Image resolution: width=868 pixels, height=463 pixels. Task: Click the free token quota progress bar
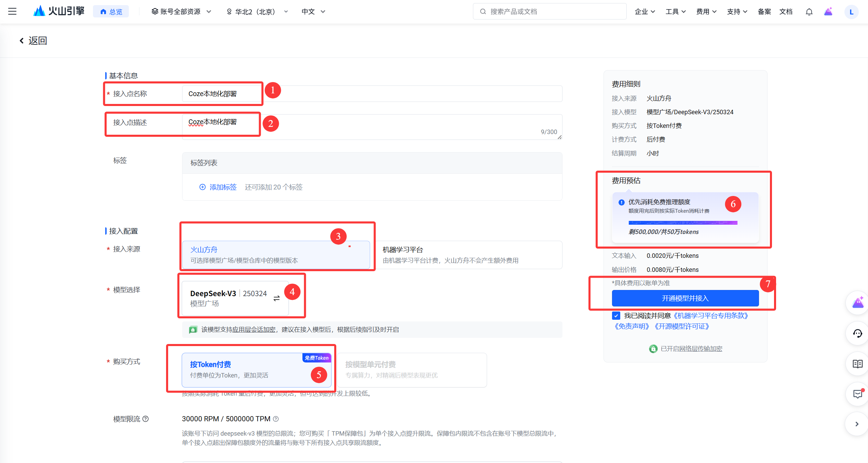coord(683,223)
